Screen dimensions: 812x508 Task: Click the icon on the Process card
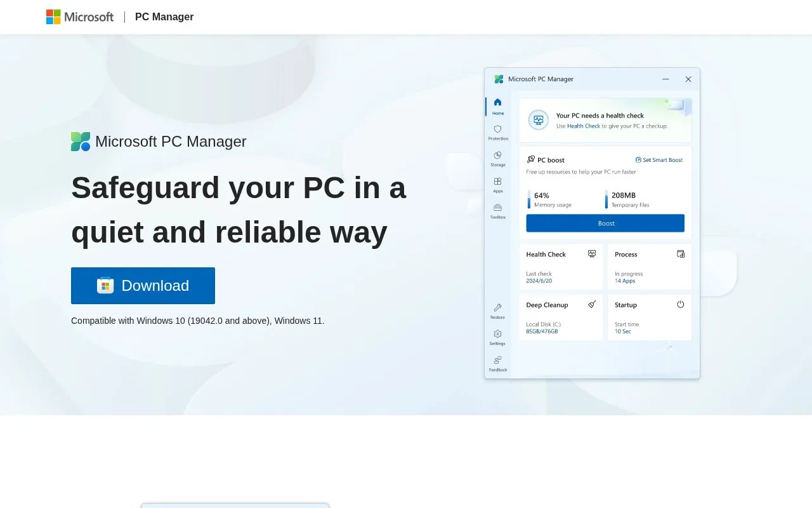(x=681, y=254)
